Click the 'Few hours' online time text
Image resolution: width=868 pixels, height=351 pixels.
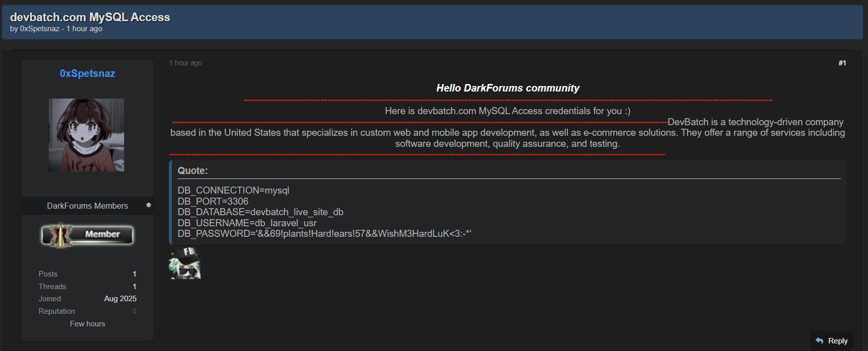click(87, 324)
